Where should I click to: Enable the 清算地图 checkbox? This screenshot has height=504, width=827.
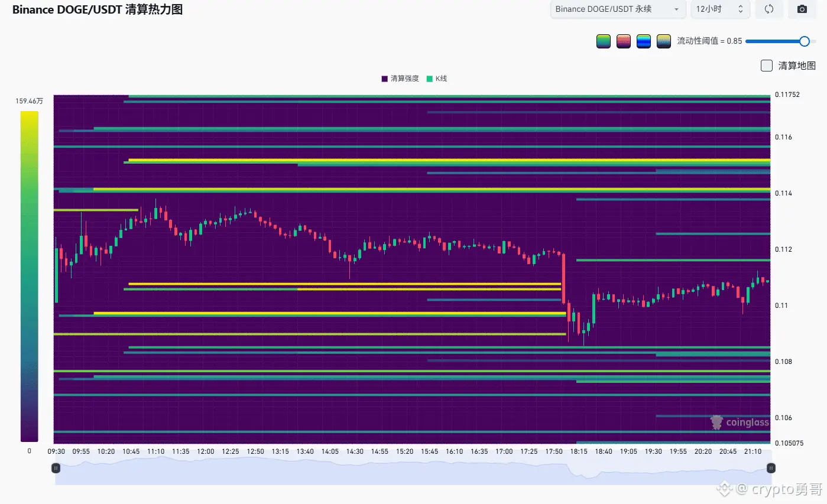[767, 66]
